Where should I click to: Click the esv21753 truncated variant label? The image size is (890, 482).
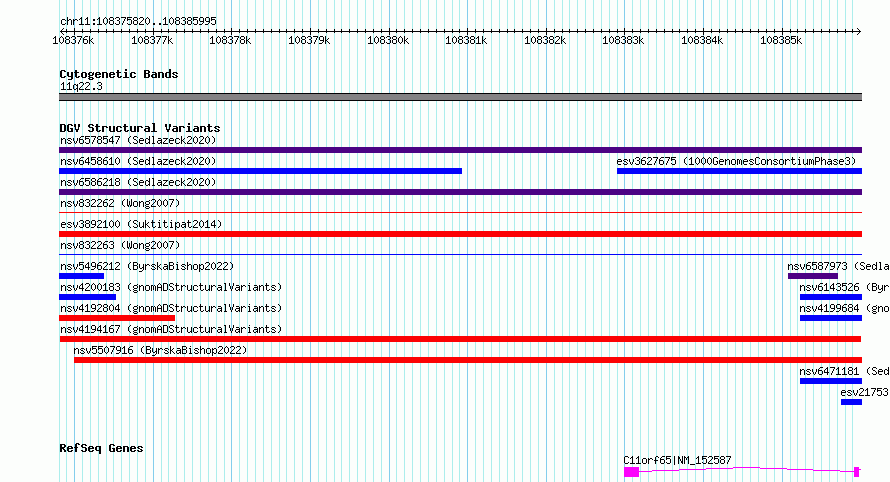pos(865,392)
